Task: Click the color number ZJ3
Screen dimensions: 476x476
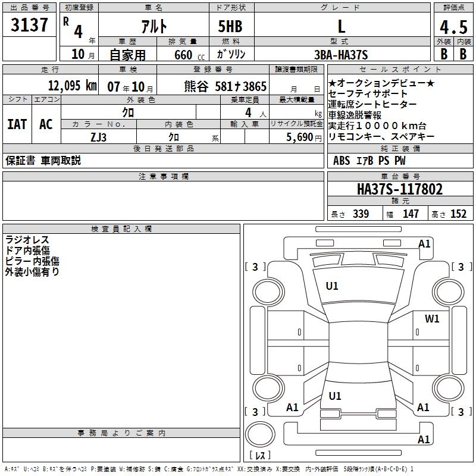Action: (x=98, y=137)
